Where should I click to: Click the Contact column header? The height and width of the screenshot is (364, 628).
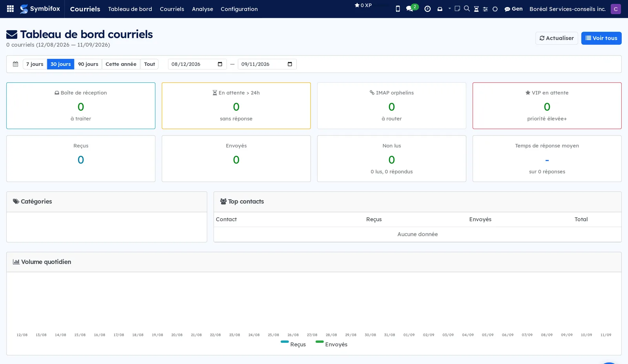226,219
